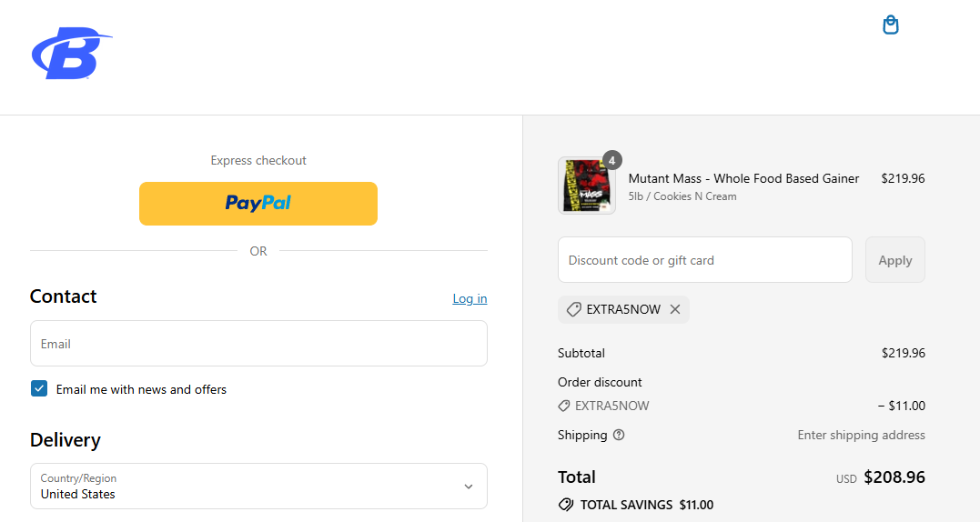The height and width of the screenshot is (522, 980).
Task: Pay with PayPal express checkout
Action: click(258, 204)
